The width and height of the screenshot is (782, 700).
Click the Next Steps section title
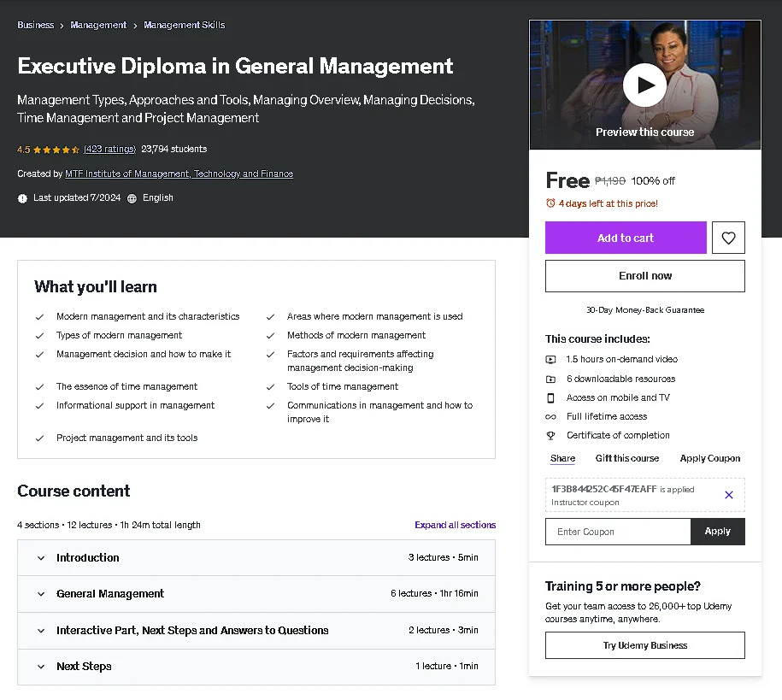coord(84,667)
